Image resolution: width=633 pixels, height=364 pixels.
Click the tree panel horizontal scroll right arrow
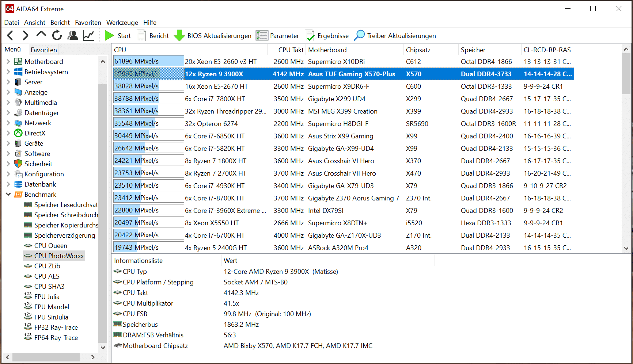point(93,357)
